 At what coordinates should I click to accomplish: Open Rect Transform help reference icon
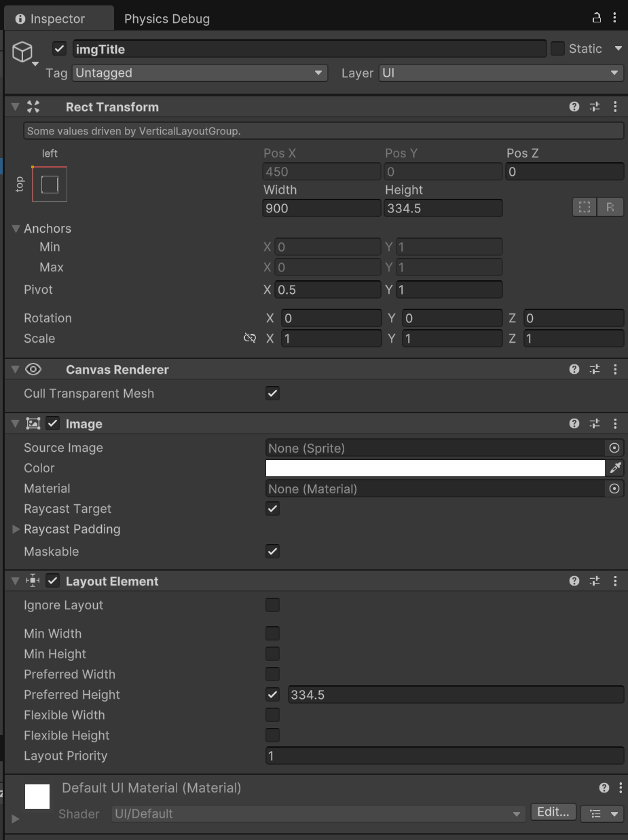tap(574, 107)
